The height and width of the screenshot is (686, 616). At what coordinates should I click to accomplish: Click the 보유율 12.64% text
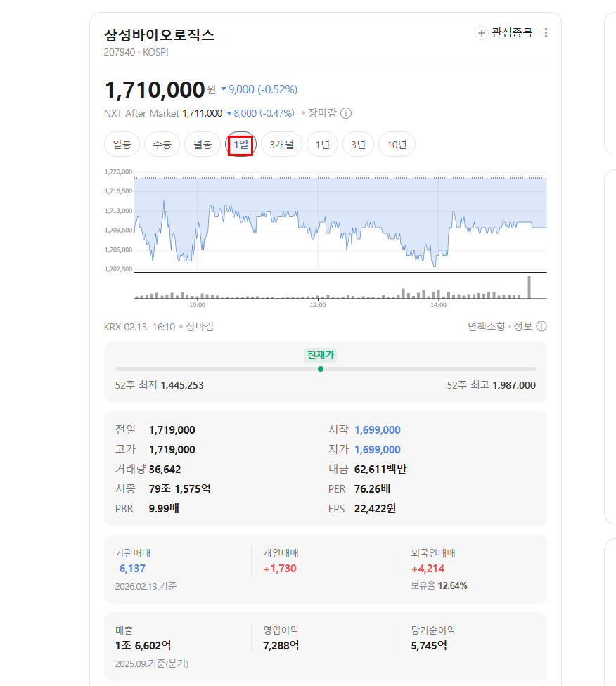(439, 585)
